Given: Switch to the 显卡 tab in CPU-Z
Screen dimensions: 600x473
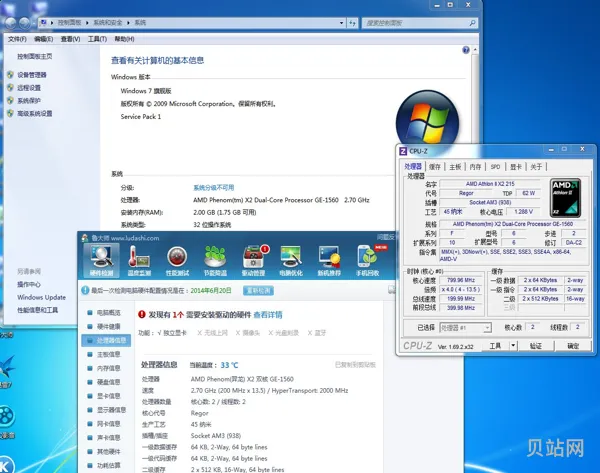Looking at the screenshot, I should click(x=516, y=167).
